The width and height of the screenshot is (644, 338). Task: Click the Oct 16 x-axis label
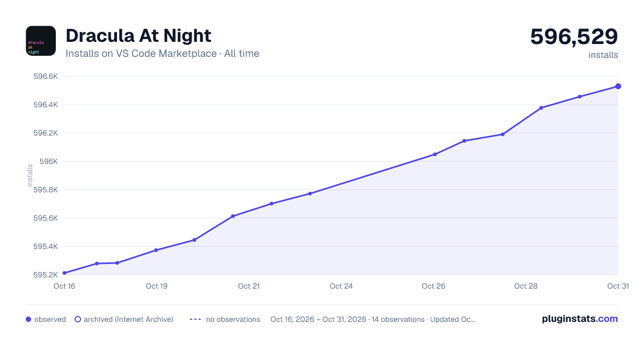[64, 286]
